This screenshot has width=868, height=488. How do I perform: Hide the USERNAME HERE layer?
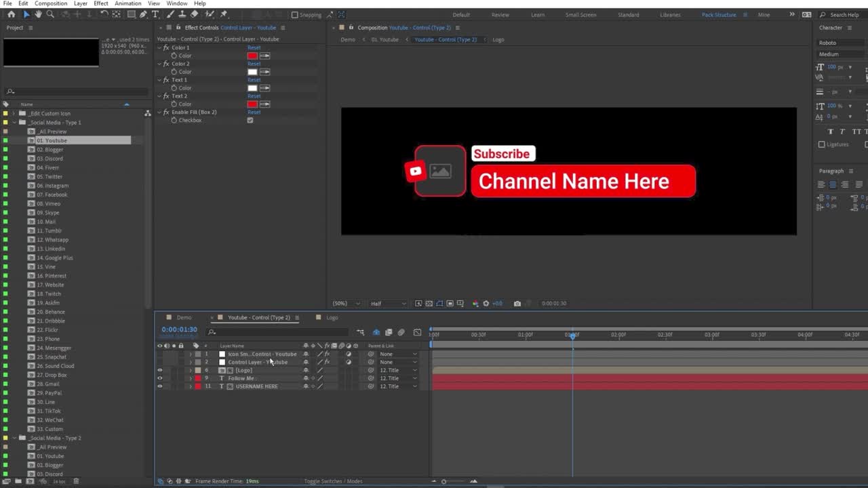[160, 386]
